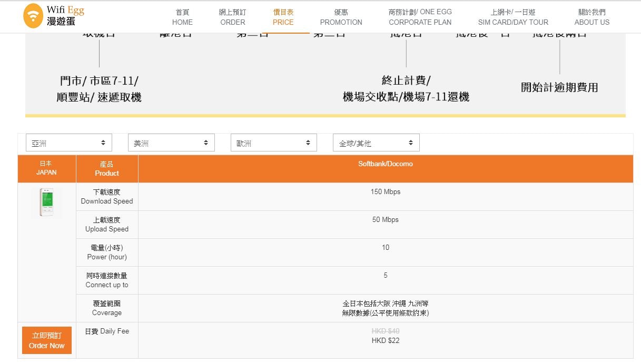The width and height of the screenshot is (641, 364).
Task: Click the 終止計費 timeline label
Action: click(x=406, y=80)
